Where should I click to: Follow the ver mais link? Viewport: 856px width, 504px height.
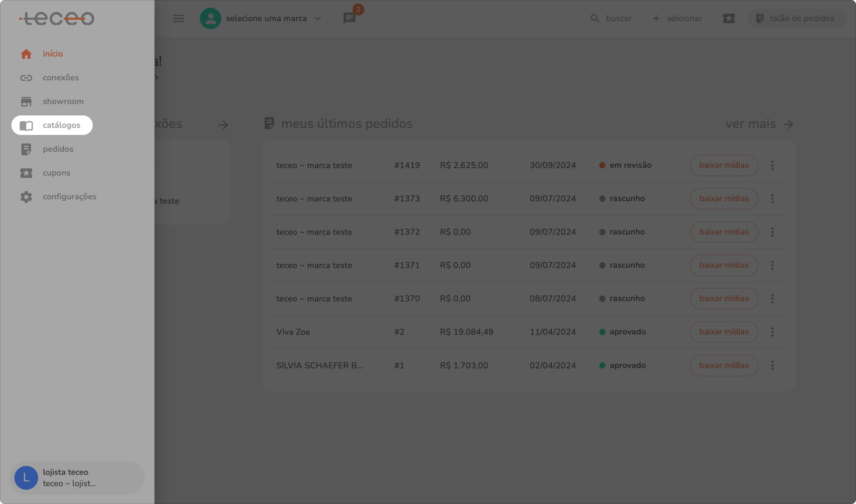(x=759, y=124)
